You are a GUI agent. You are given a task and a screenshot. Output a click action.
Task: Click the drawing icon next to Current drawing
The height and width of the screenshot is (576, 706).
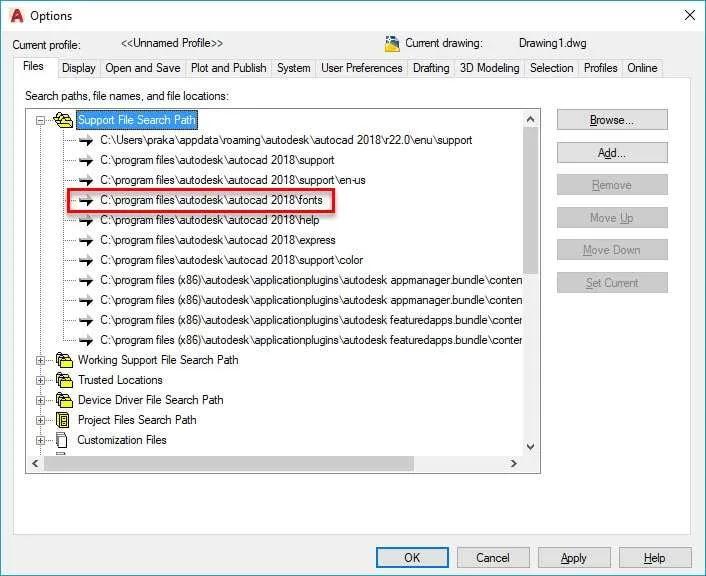point(392,44)
